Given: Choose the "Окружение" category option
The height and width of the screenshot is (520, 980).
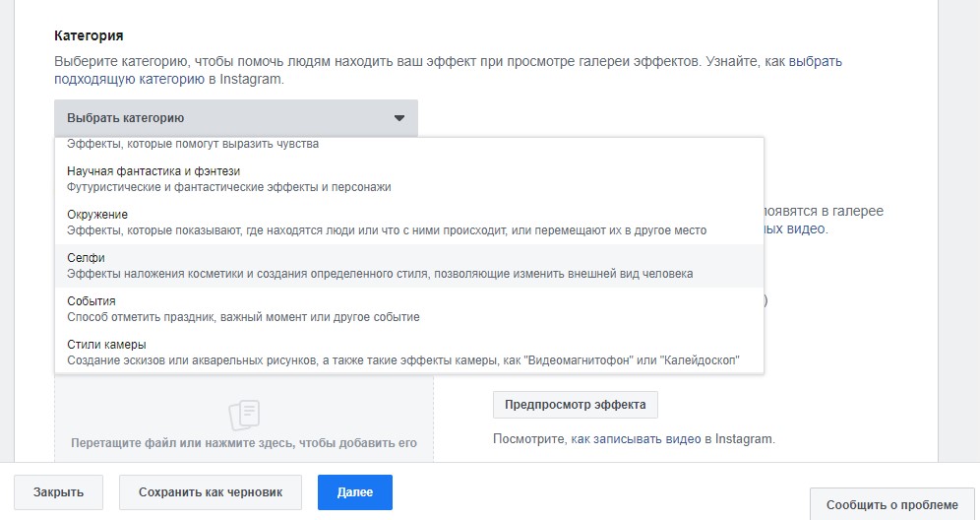Looking at the screenshot, I should pyautogui.click(x=97, y=215).
